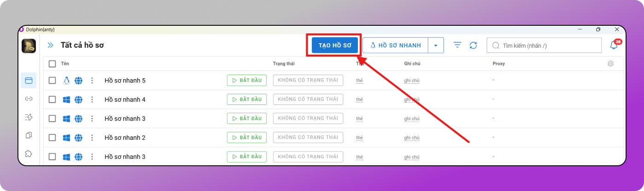Open the extensions puzzle icon in sidebar

(x=29, y=154)
